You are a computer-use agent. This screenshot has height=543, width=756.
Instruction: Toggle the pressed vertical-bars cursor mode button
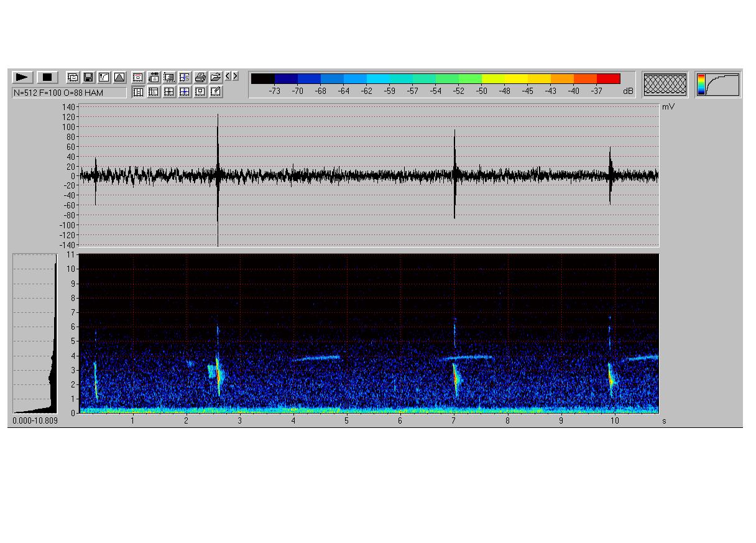[x=138, y=92]
